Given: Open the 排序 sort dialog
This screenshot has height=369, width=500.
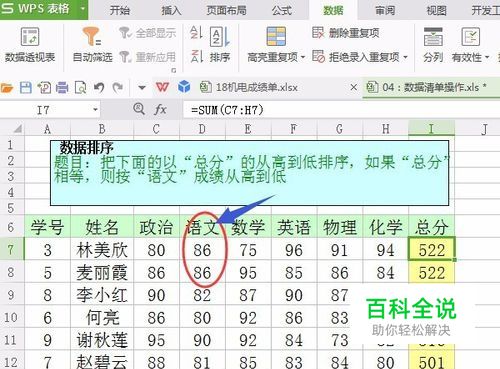Looking at the screenshot, I should 220,45.
